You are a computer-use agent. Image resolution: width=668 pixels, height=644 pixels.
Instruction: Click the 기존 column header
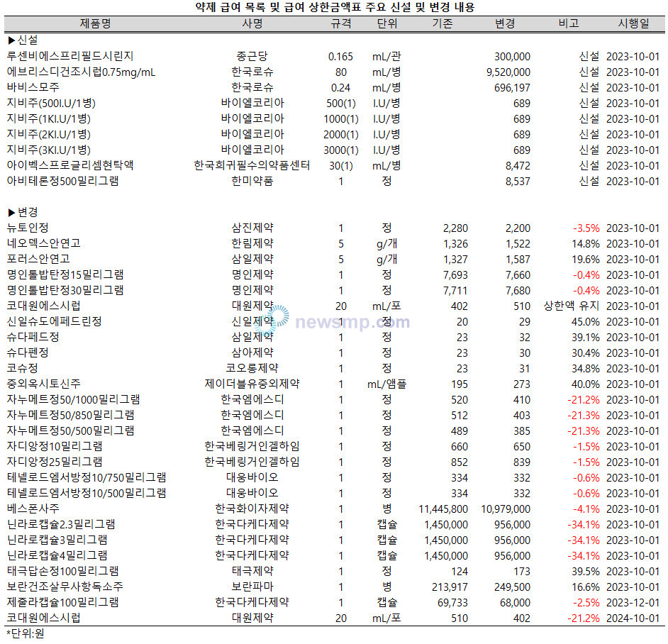coord(442,23)
